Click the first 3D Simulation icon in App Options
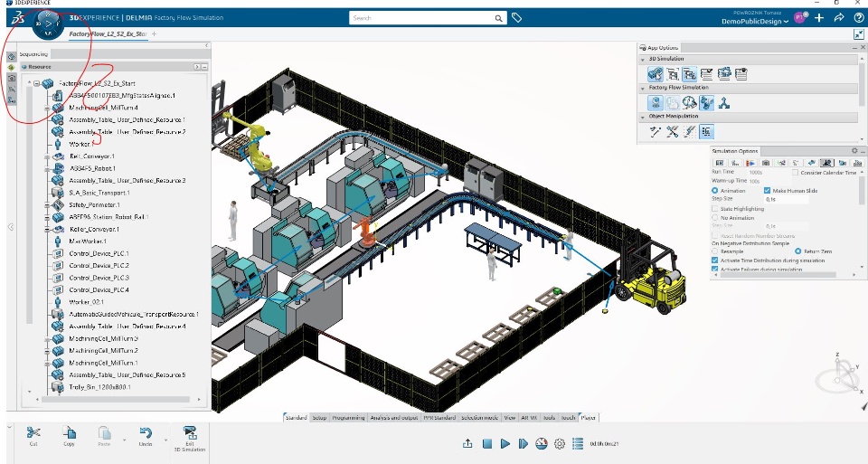Viewport: 868px width, 464px height. pyautogui.click(x=656, y=73)
